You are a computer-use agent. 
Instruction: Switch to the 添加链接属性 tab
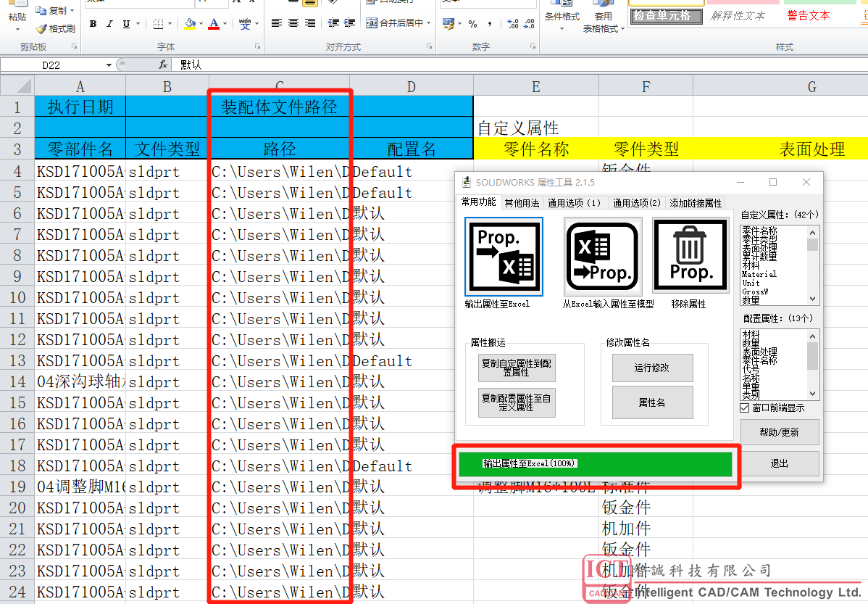click(696, 203)
